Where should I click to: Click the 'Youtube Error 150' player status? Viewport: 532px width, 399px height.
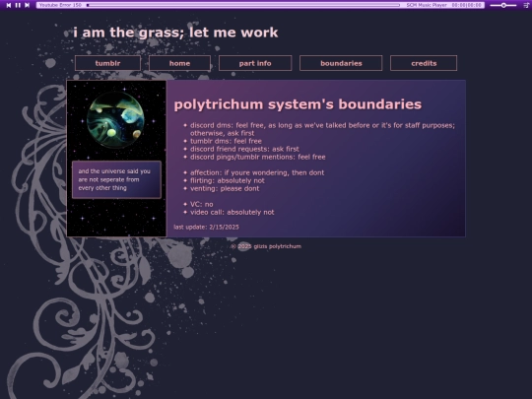pyautogui.click(x=60, y=5)
